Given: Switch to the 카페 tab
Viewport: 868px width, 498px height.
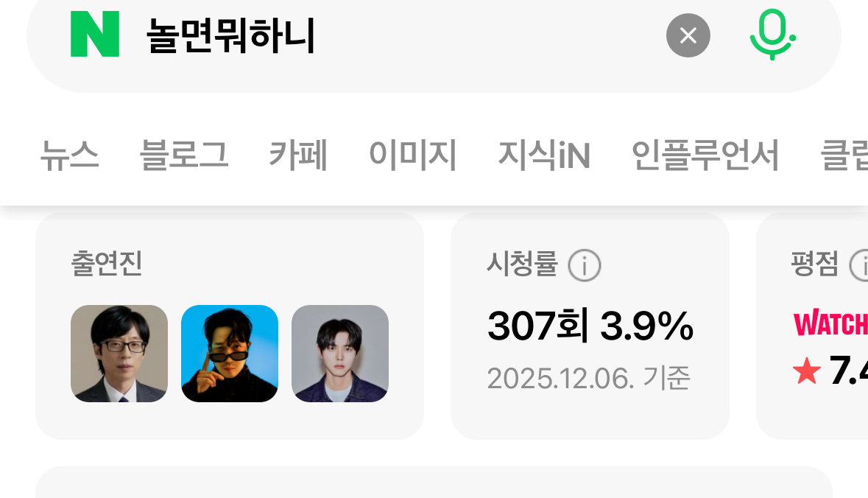Looking at the screenshot, I should [298, 155].
